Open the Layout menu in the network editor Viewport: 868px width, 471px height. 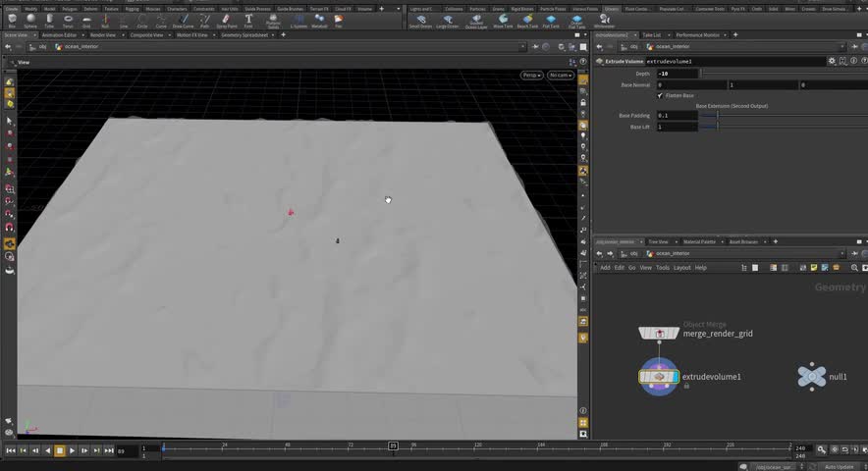682,268
